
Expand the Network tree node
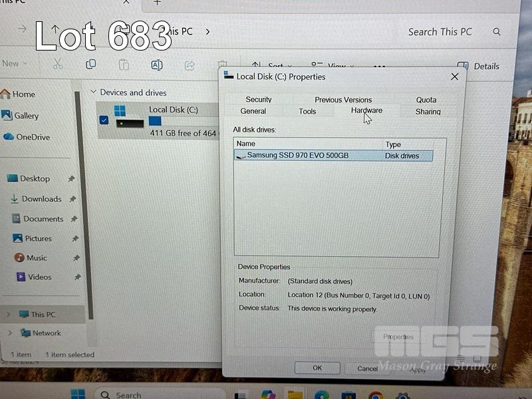[x=10, y=333]
